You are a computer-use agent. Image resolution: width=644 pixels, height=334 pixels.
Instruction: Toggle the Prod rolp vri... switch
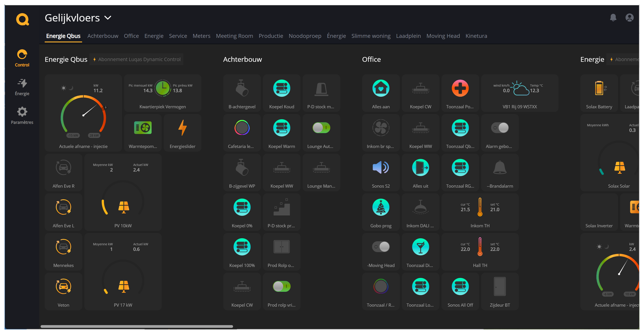[281, 286]
